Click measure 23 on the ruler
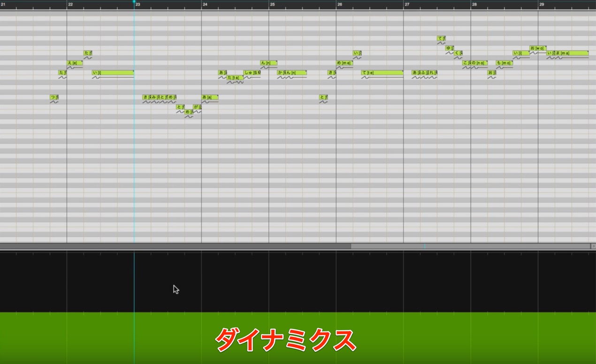 pos(138,4)
